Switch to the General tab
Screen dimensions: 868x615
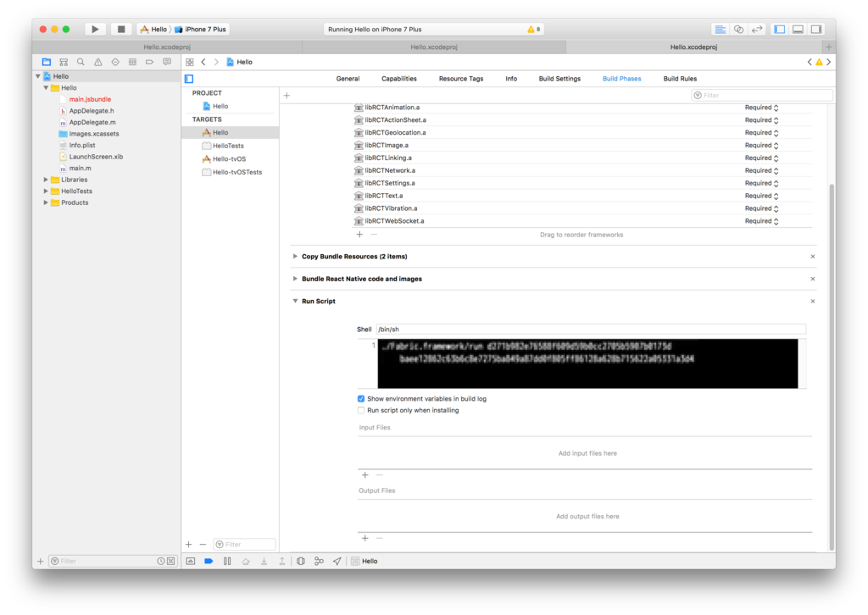(x=348, y=79)
